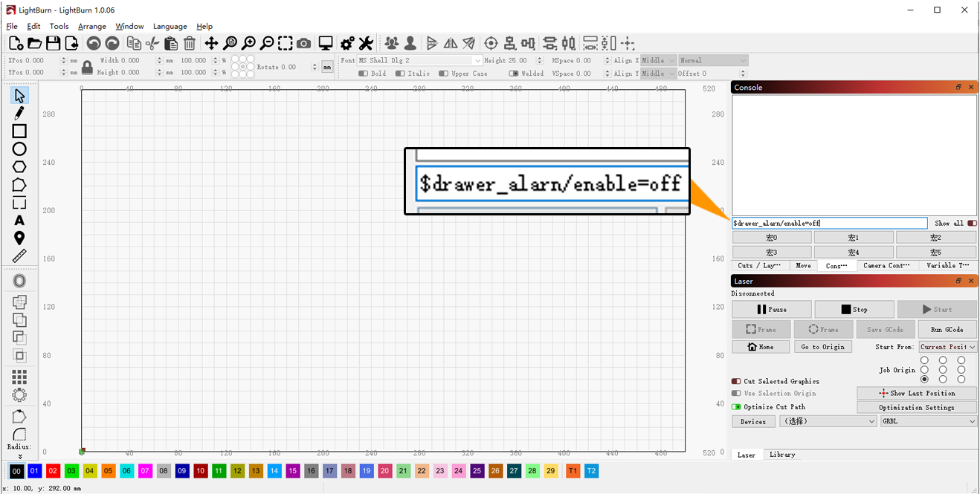The height and width of the screenshot is (494, 980).
Task: Create a new project with the New icon
Action: [16, 44]
